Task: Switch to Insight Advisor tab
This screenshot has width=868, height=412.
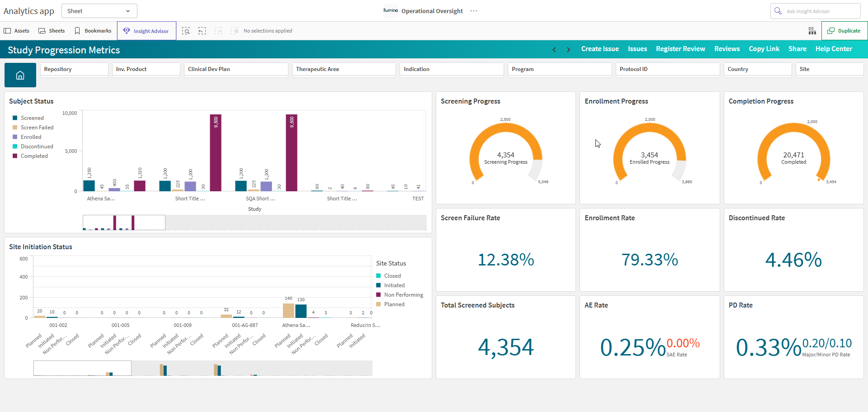Action: tap(146, 31)
